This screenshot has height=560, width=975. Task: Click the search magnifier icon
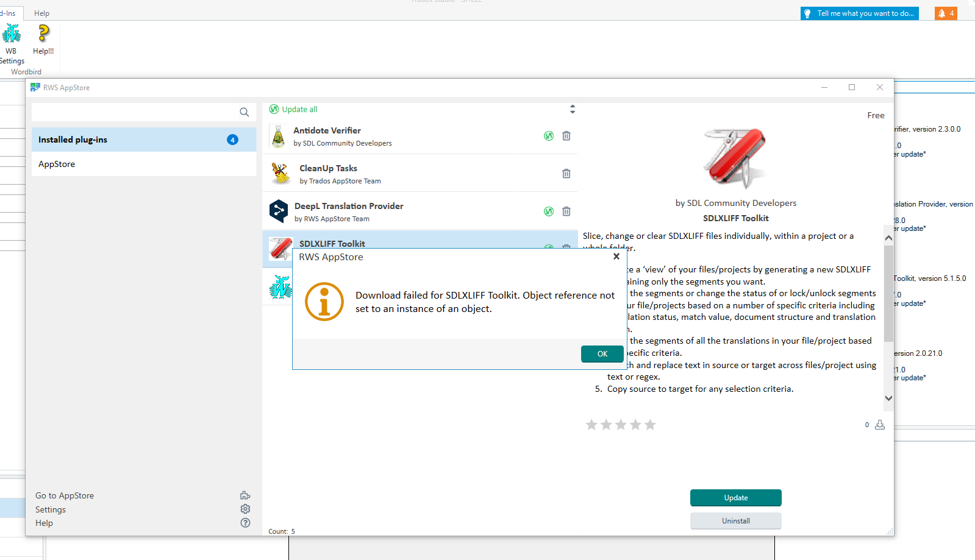click(245, 112)
